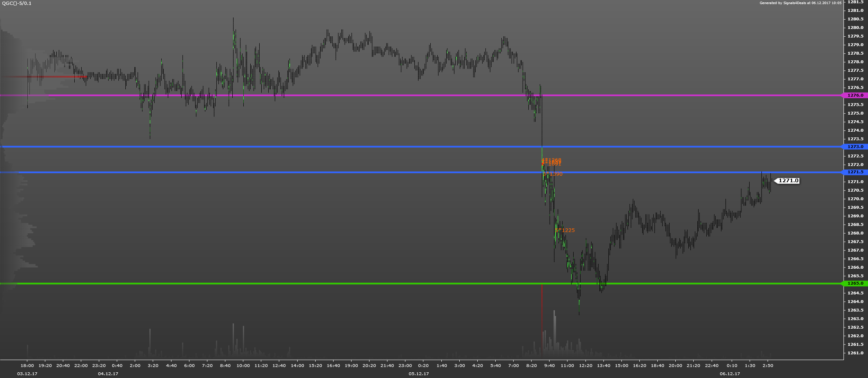
Task: Click the magenta 1276.0 price level tag
Action: click(855, 95)
